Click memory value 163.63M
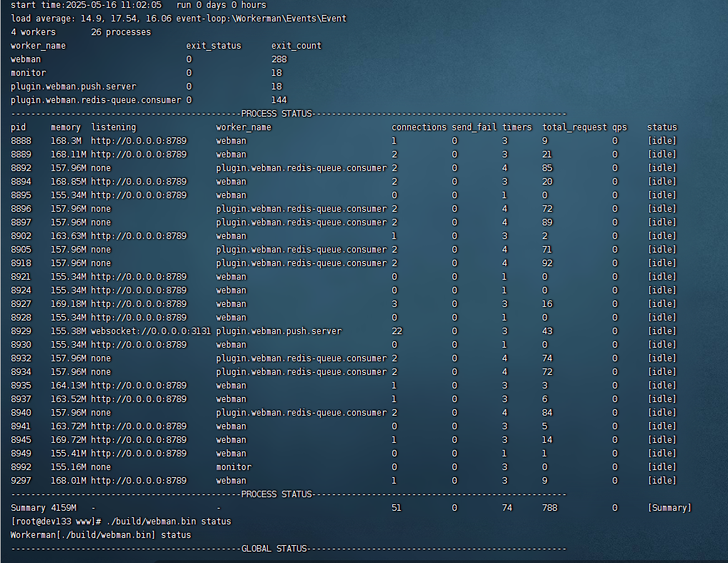 pyautogui.click(x=69, y=236)
